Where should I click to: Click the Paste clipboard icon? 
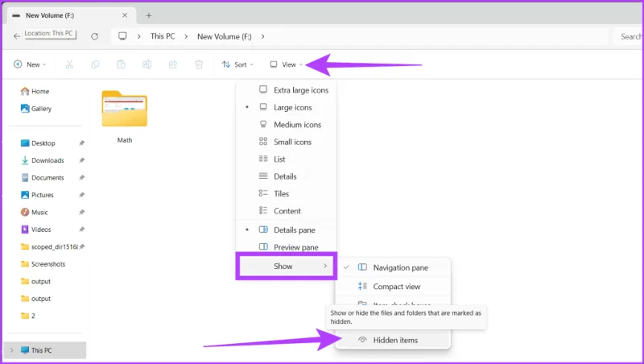(122, 64)
